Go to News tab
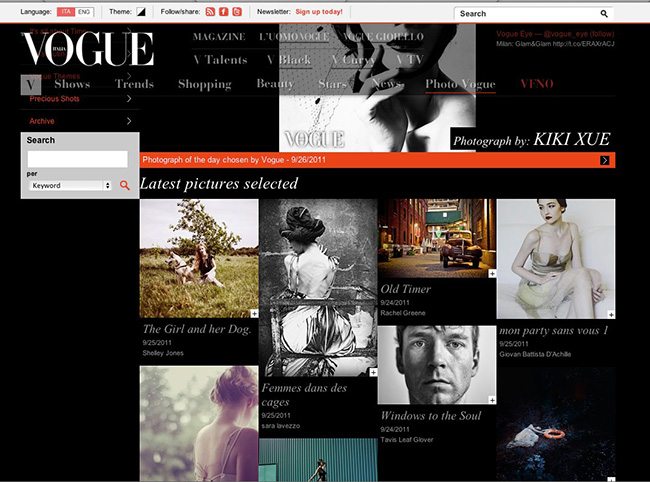650x482 pixels. 387,84
